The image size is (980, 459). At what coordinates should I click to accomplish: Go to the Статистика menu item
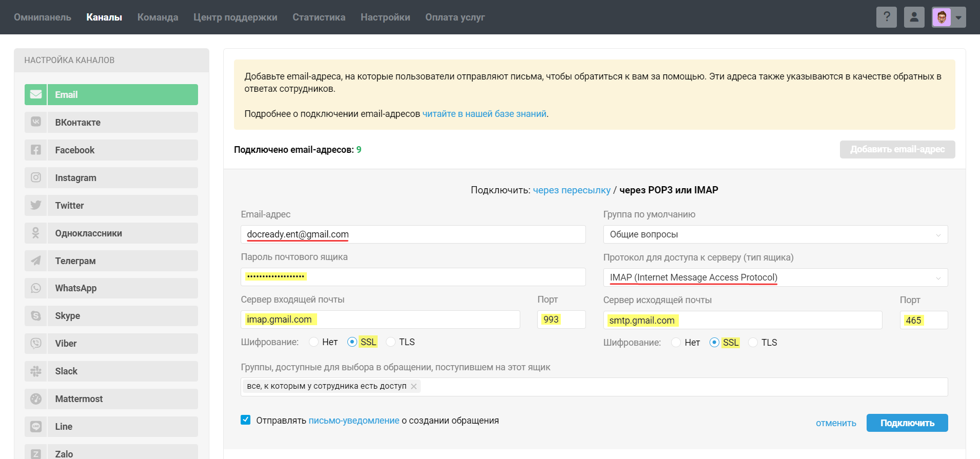(x=319, y=17)
